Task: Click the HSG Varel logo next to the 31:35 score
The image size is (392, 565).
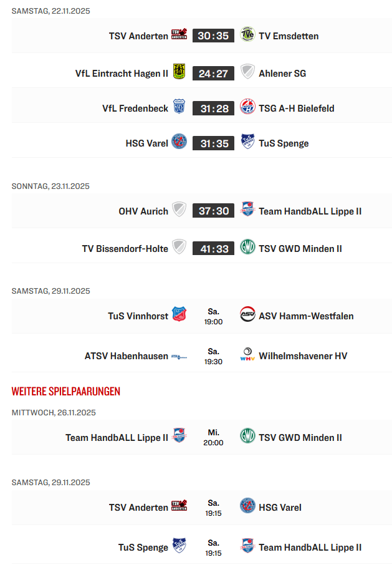Action: pyautogui.click(x=179, y=142)
